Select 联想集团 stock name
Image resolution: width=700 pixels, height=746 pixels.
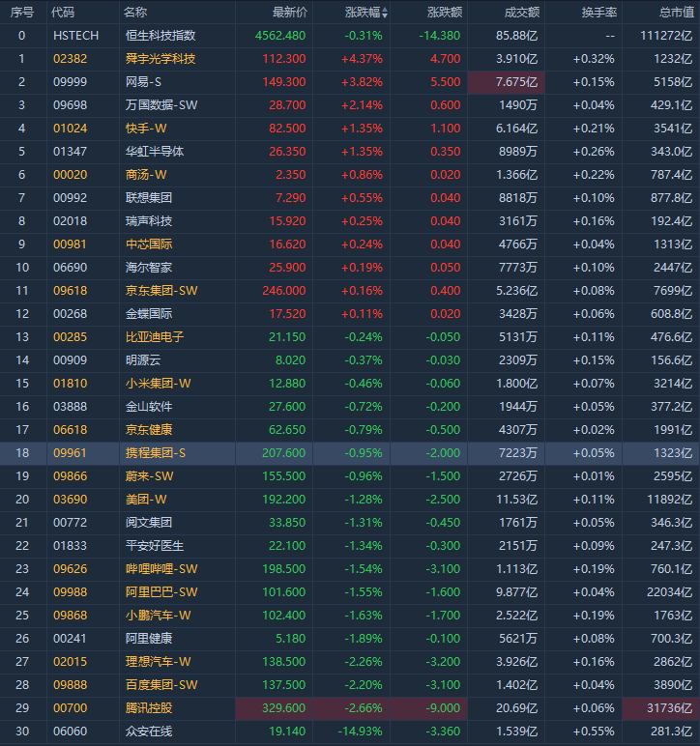point(149,198)
